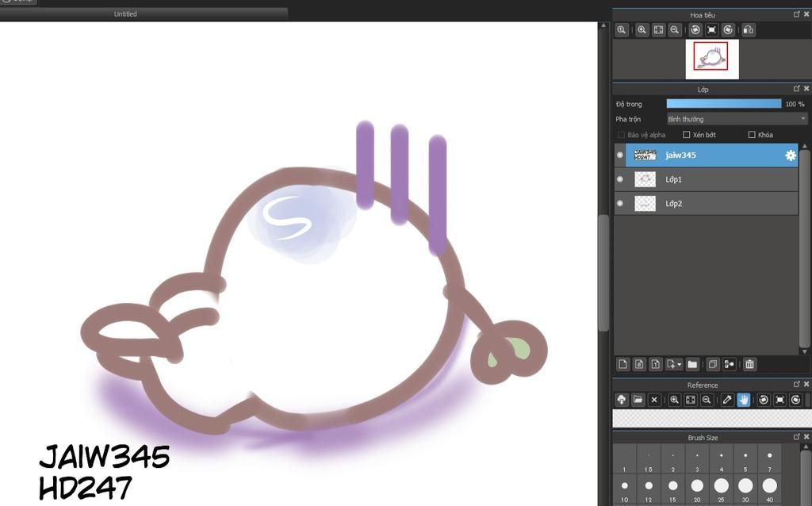
Task: Choose brush size 15
Action: (672, 489)
